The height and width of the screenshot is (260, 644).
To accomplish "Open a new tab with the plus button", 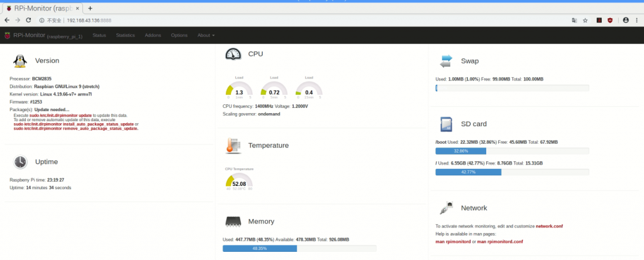I will click(x=91, y=8).
